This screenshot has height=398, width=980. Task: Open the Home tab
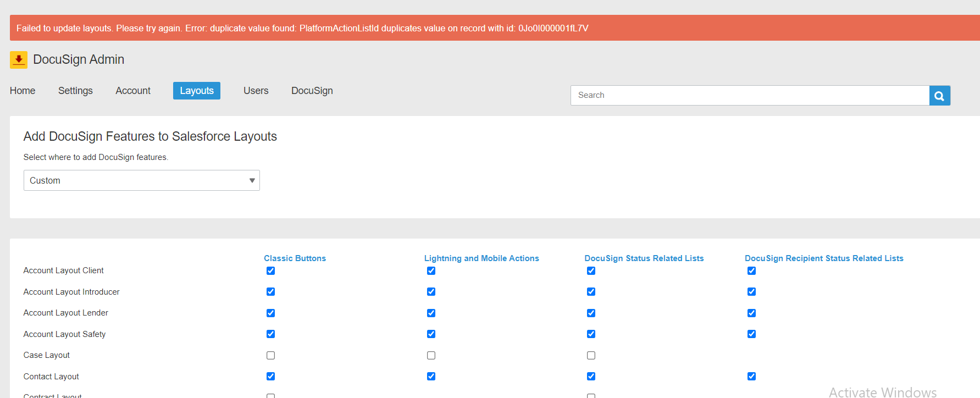pyautogui.click(x=23, y=91)
